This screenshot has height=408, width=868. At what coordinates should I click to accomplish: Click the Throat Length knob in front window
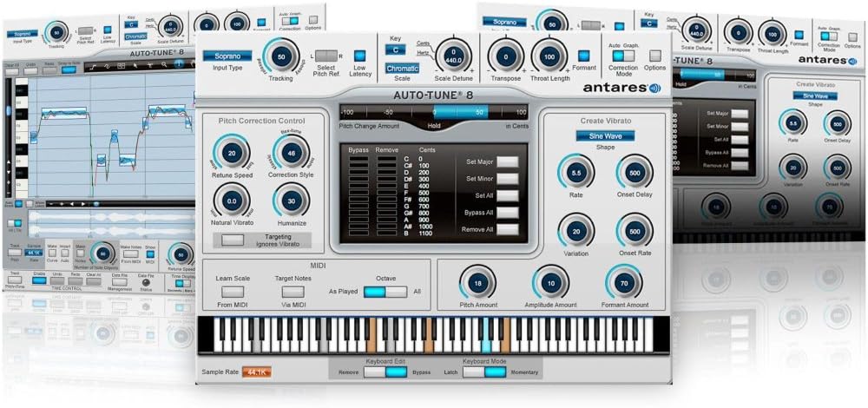coord(549,56)
